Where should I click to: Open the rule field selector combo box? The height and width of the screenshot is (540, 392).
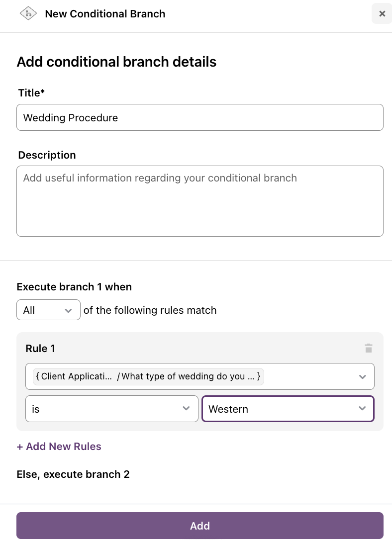[x=200, y=376]
